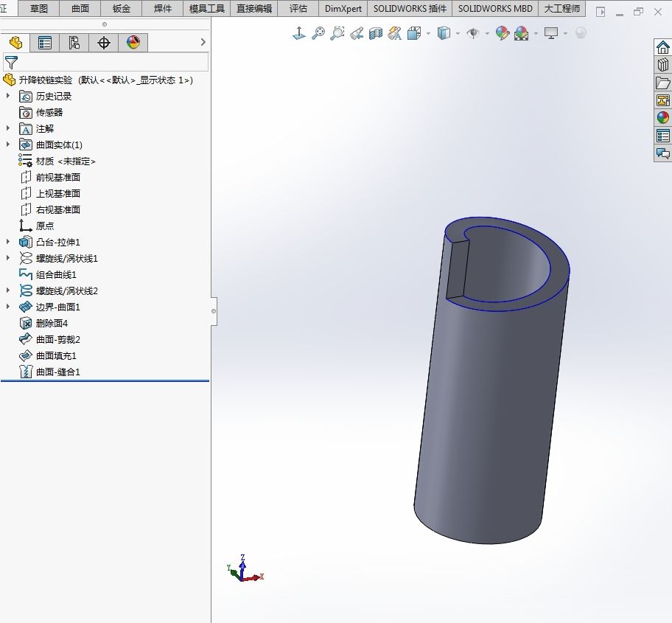Click the Previous View icon
This screenshot has width=672, height=623.
click(357, 33)
